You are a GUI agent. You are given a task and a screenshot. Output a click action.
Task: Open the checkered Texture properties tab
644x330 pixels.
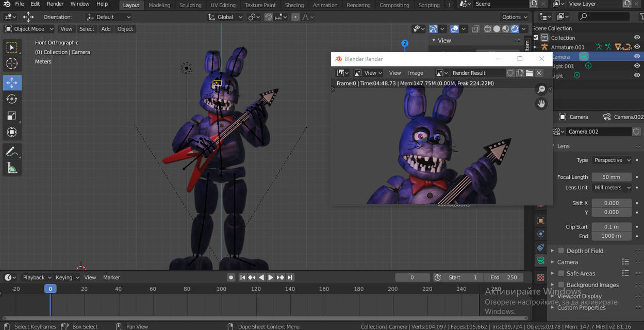click(540, 277)
